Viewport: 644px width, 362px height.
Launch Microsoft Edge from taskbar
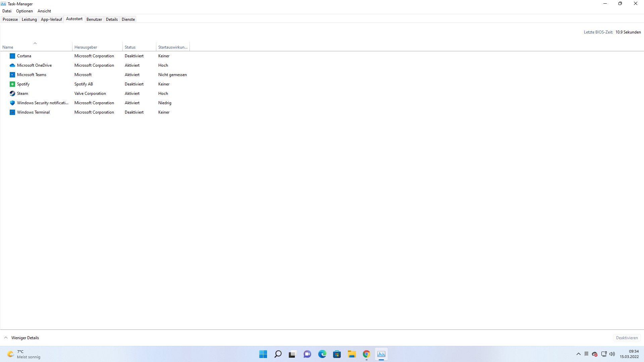(x=322, y=354)
